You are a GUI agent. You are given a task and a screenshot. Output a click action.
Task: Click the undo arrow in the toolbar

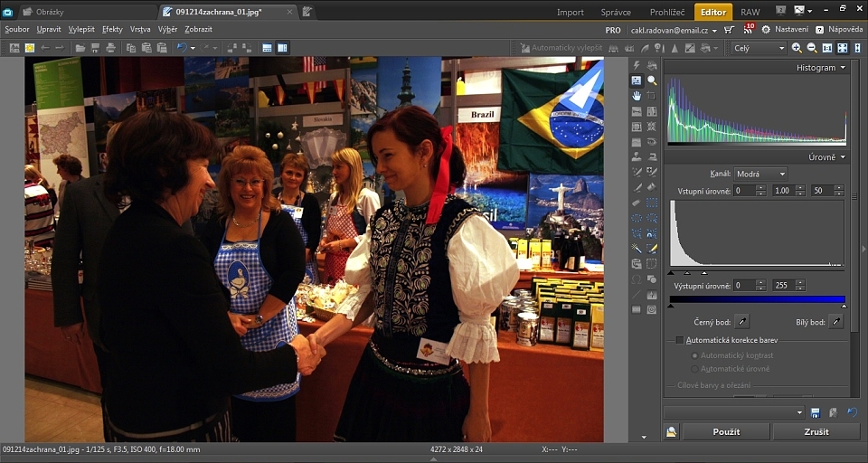click(x=183, y=48)
